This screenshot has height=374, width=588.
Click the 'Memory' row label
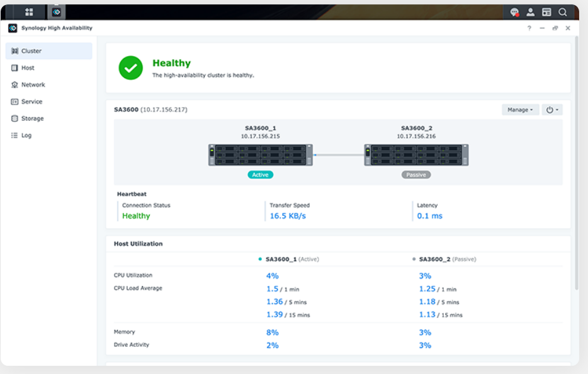pos(124,332)
